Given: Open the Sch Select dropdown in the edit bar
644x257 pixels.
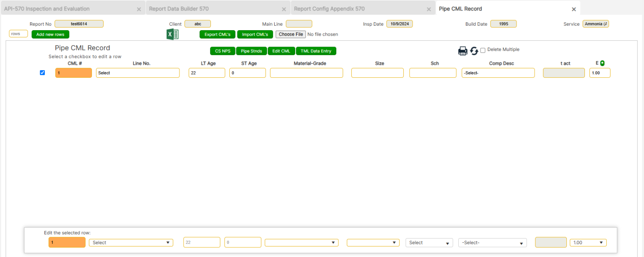Looking at the screenshot, I should 429,242.
